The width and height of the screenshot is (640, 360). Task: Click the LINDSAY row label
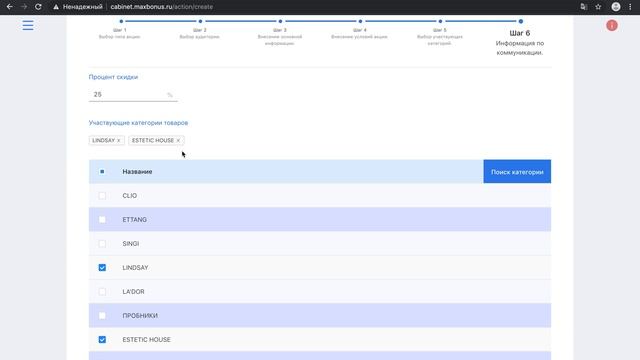(x=135, y=267)
